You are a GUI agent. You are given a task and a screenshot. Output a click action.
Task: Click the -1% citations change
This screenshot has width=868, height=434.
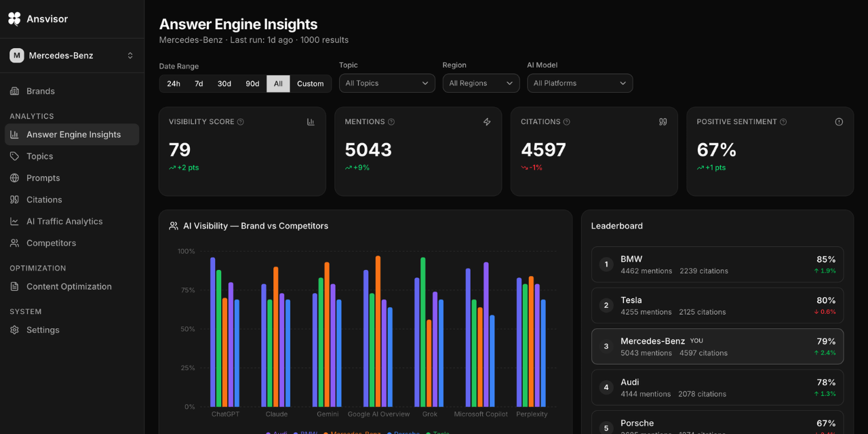[532, 167]
